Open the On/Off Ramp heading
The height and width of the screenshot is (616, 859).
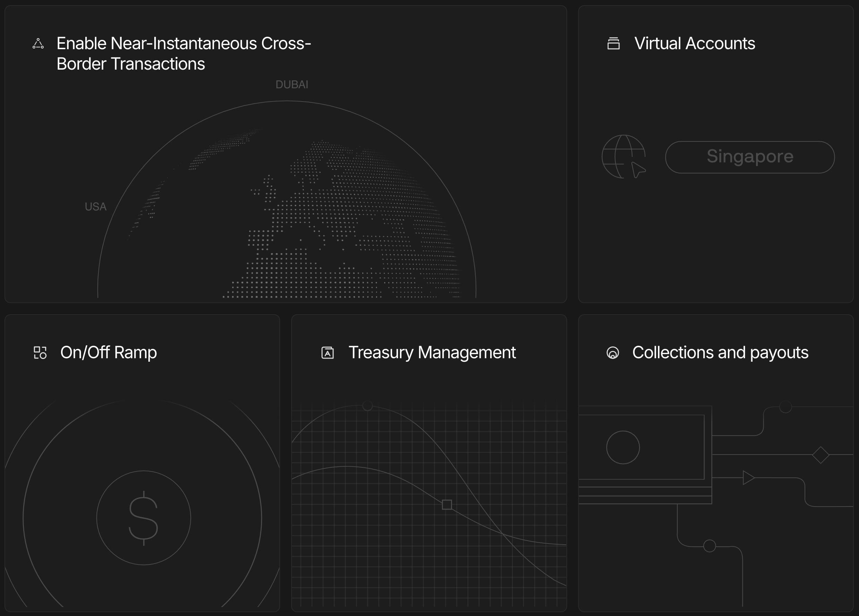pos(108,352)
